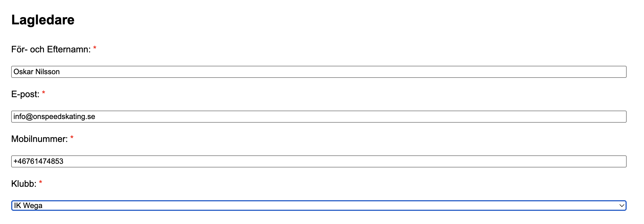Click the +46761474853 phone number text
This screenshot has height=224, width=644.
pyautogui.click(x=38, y=162)
